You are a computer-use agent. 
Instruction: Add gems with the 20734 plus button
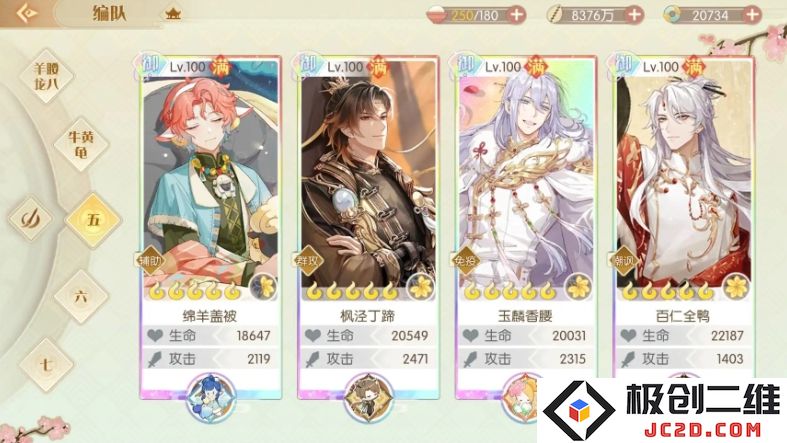tap(752, 15)
